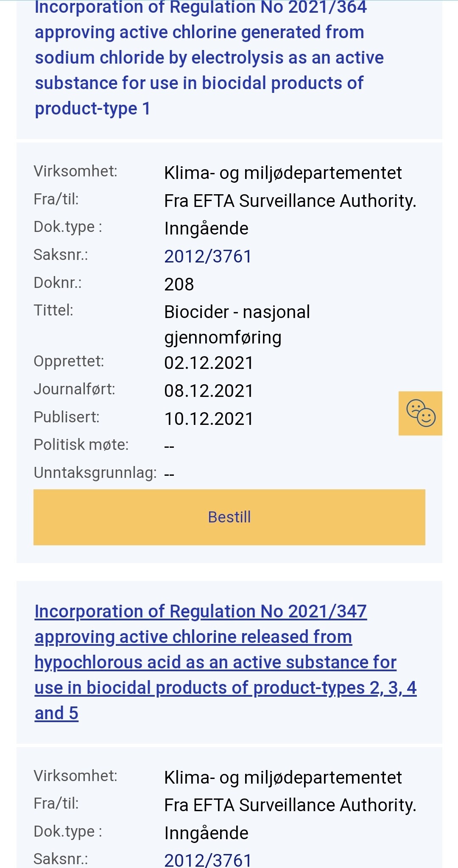This screenshot has width=458, height=868.
Task: Click the Virksomhet label in the first record
Action: [75, 171]
